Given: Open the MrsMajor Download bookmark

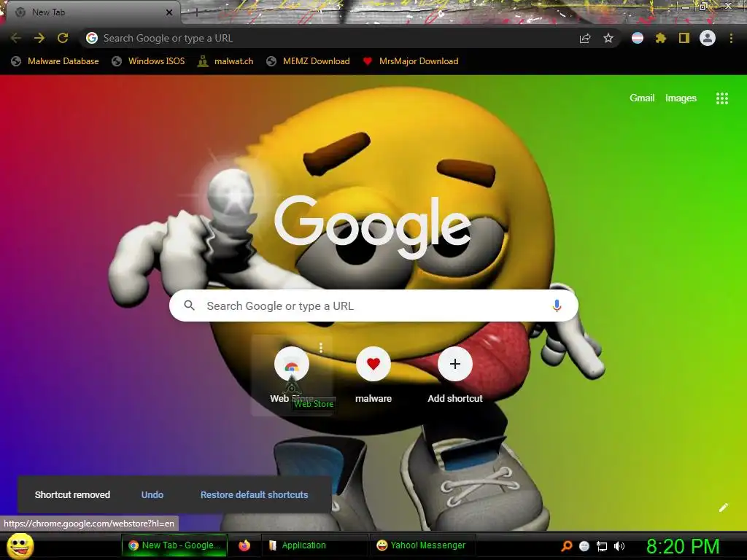Looking at the screenshot, I should click(411, 61).
